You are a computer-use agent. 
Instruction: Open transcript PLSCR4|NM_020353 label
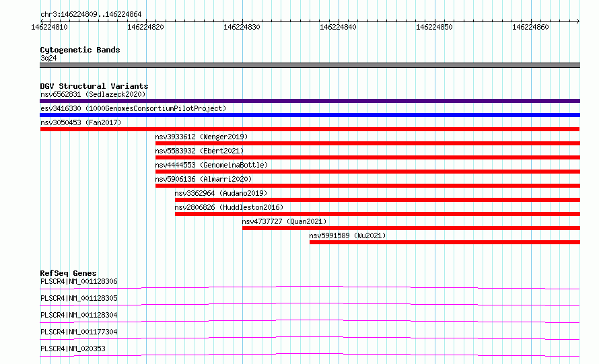73,349
